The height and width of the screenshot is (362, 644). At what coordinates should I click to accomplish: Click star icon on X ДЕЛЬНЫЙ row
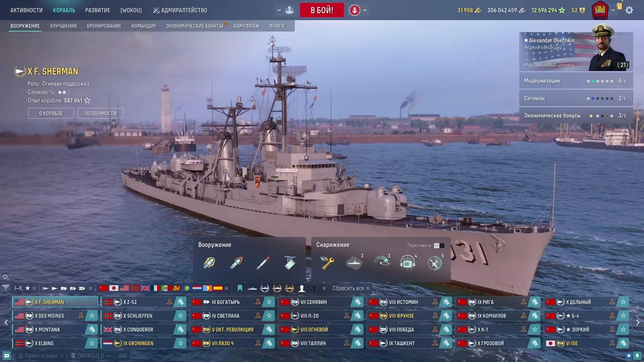623,302
